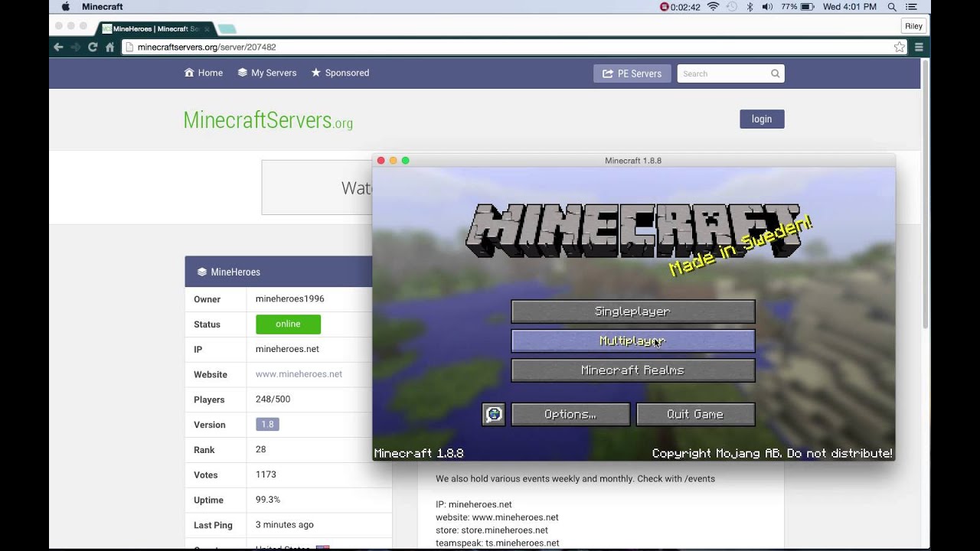Reload the page with the refresh icon
The width and height of the screenshot is (980, 551).
click(x=93, y=47)
